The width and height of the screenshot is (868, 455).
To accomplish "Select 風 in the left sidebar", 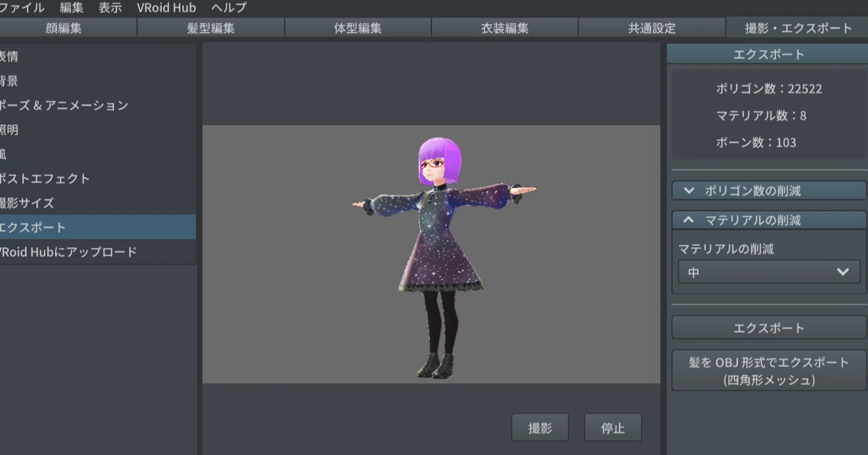I will click(97, 154).
